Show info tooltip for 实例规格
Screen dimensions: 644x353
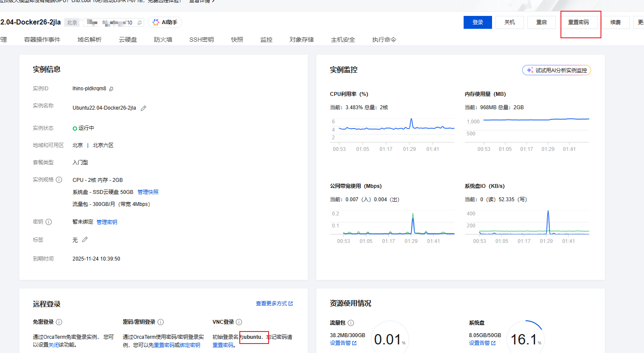point(59,180)
